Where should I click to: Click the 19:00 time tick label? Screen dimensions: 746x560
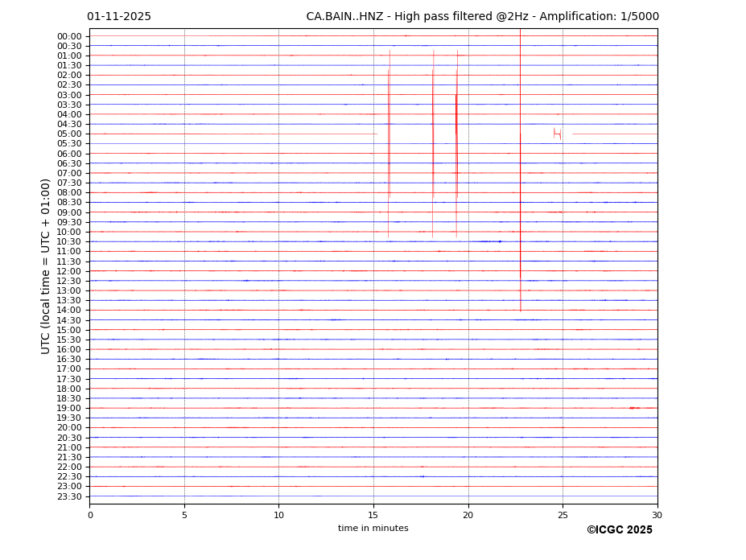click(69, 408)
